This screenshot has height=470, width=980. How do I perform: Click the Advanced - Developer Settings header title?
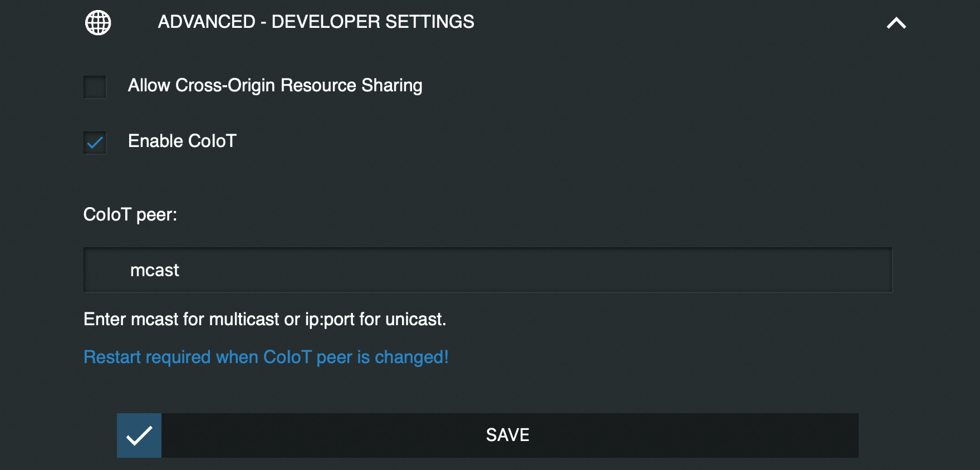pyautogui.click(x=316, y=22)
